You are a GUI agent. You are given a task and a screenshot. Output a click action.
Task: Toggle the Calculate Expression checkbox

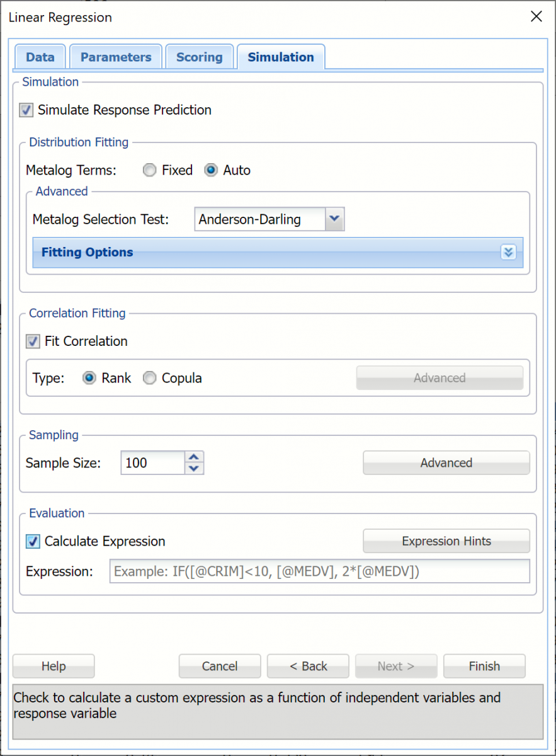point(33,542)
